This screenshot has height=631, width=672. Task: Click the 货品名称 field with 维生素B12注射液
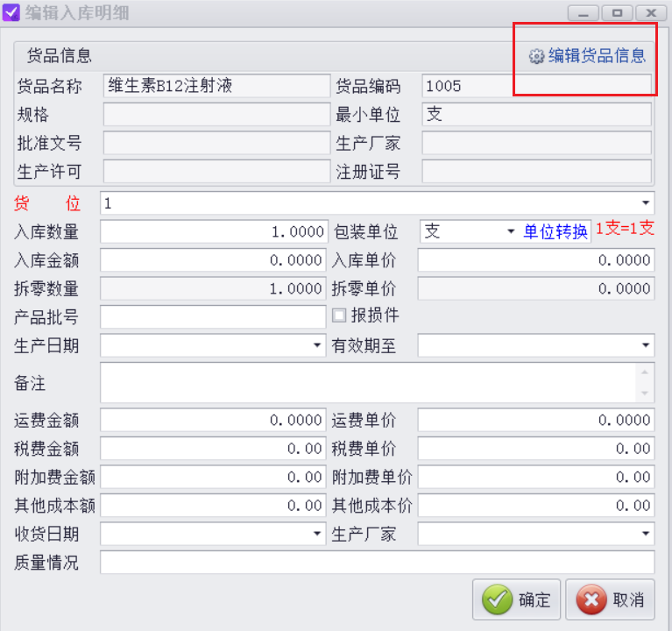click(217, 86)
